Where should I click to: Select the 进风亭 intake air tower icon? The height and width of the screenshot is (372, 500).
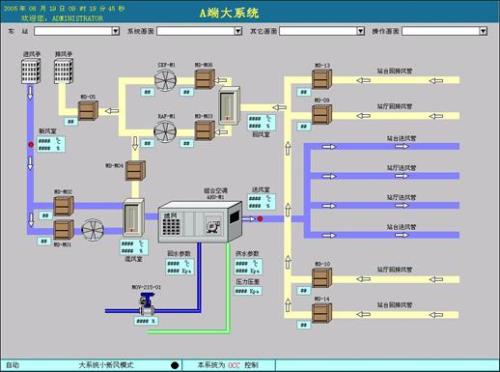pos(31,71)
